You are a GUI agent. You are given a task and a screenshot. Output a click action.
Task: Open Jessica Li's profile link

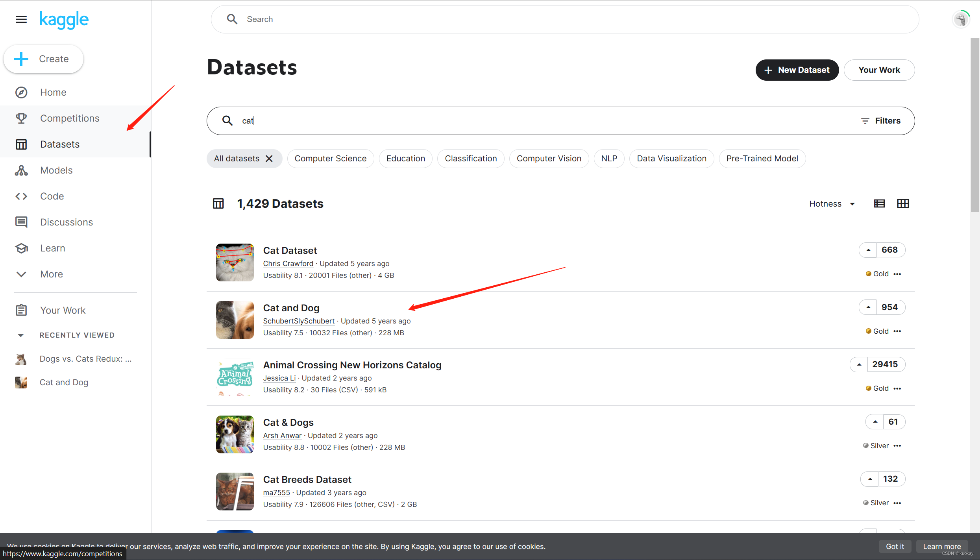279,378
